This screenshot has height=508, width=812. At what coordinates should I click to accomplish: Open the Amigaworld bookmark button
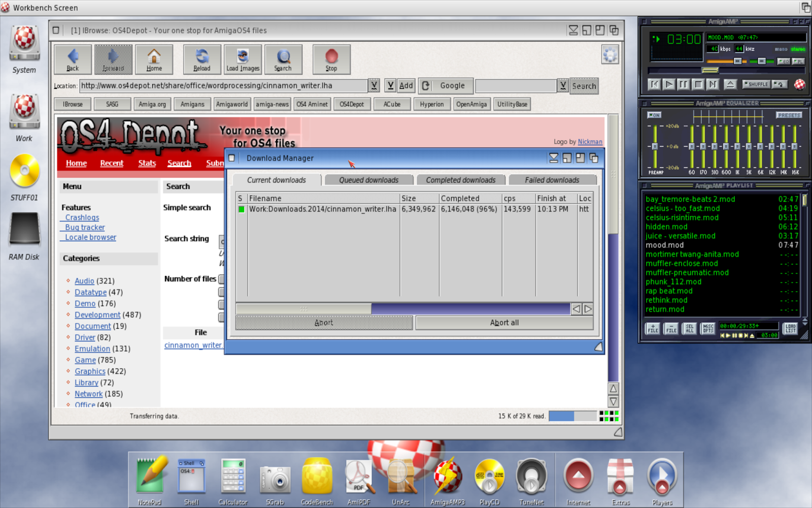point(232,104)
